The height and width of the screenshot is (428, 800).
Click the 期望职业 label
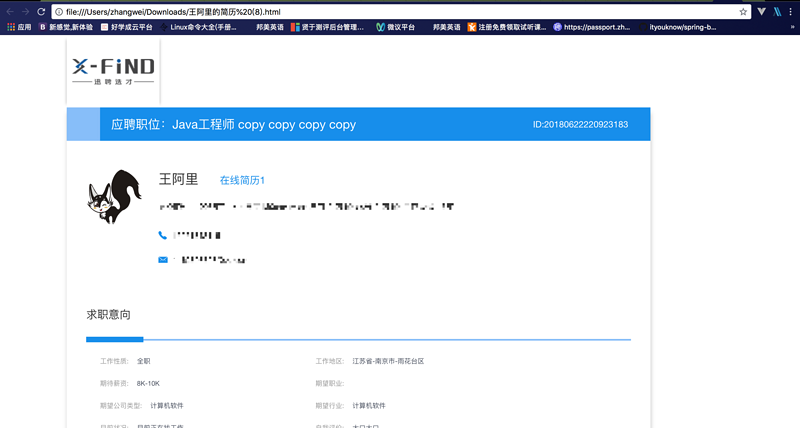[330, 384]
